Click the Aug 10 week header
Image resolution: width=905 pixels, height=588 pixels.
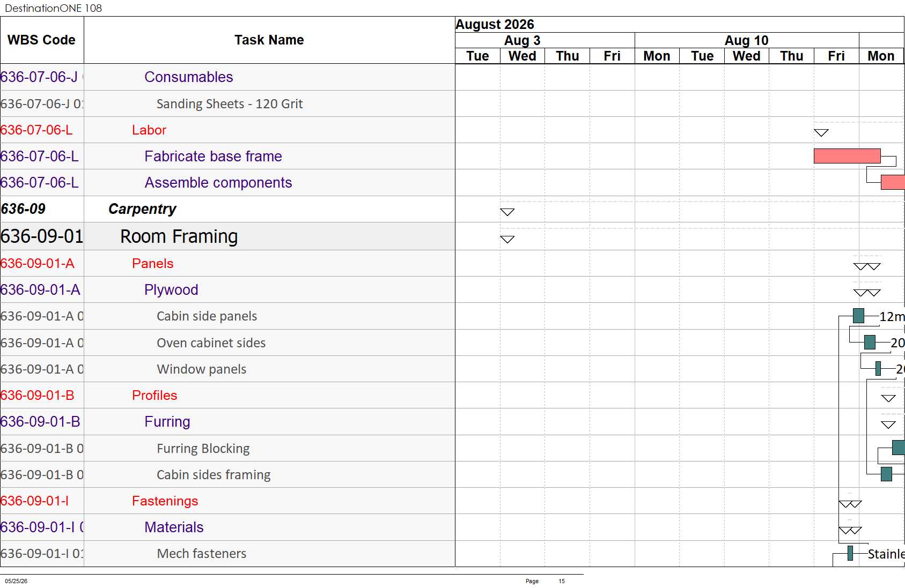[746, 41]
